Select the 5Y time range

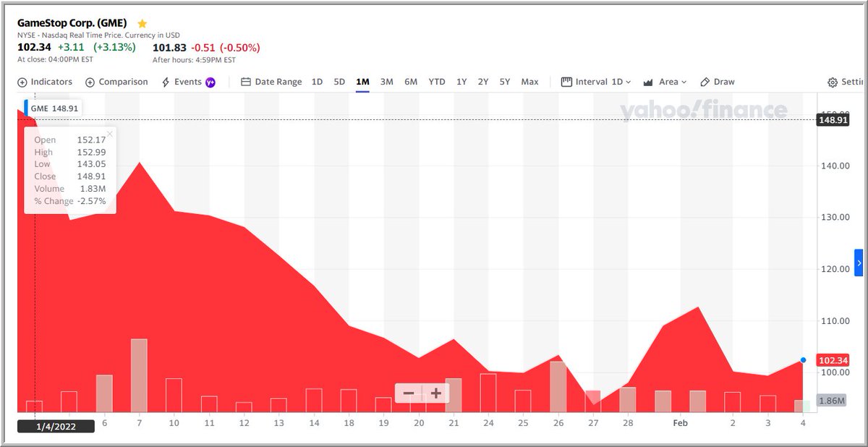point(505,82)
